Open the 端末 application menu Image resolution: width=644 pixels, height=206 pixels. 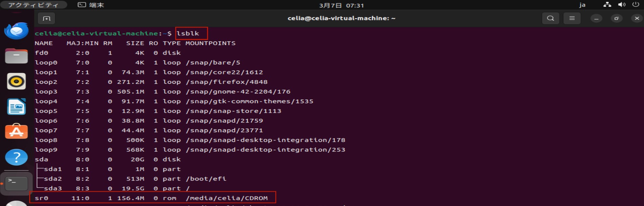click(91, 5)
